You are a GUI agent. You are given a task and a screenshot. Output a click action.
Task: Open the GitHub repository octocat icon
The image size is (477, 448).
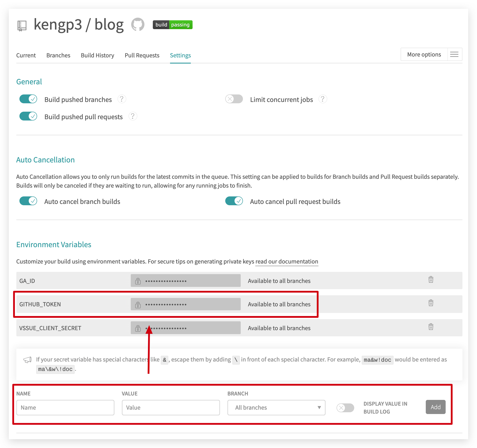[x=138, y=24]
